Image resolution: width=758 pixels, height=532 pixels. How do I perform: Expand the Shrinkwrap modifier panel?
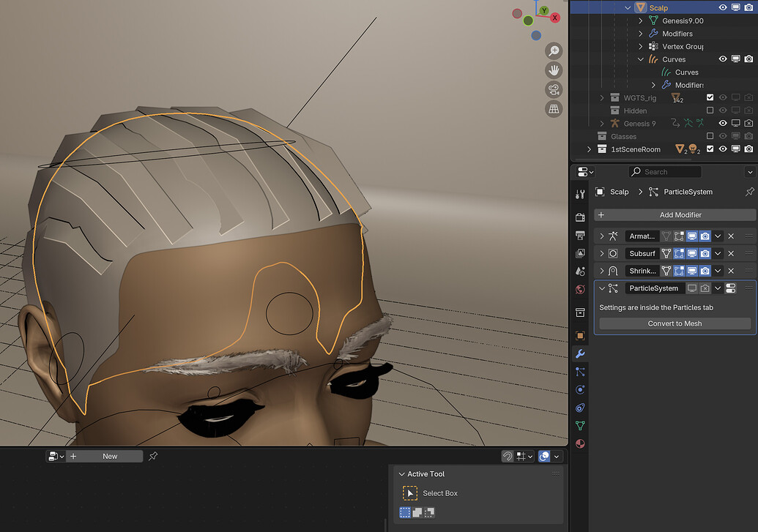pyautogui.click(x=602, y=271)
